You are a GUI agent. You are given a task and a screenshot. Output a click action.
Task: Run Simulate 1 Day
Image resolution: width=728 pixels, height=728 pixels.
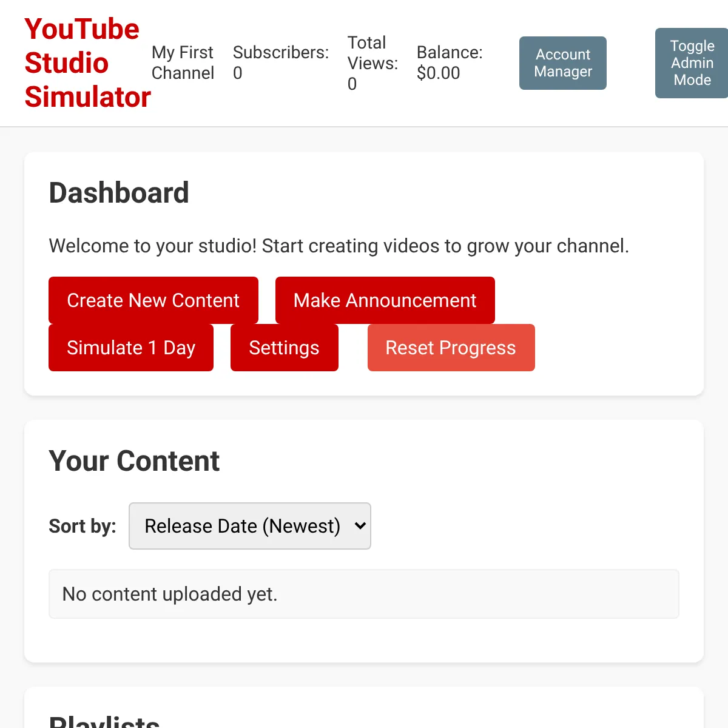[131, 348]
